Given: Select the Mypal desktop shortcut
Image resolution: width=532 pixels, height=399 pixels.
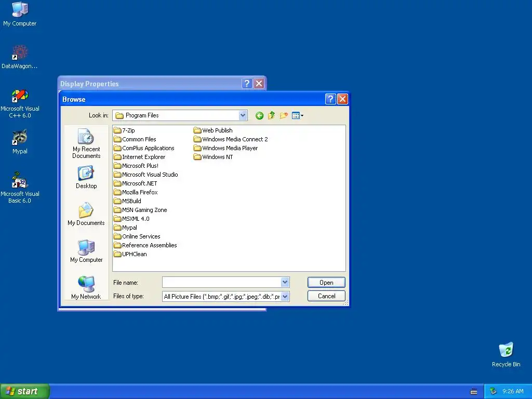Looking at the screenshot, I should 20,142.
